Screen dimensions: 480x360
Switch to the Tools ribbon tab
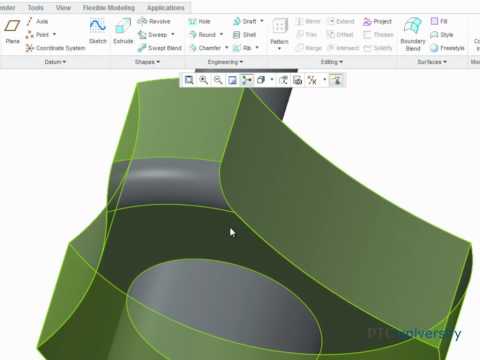pos(36,7)
